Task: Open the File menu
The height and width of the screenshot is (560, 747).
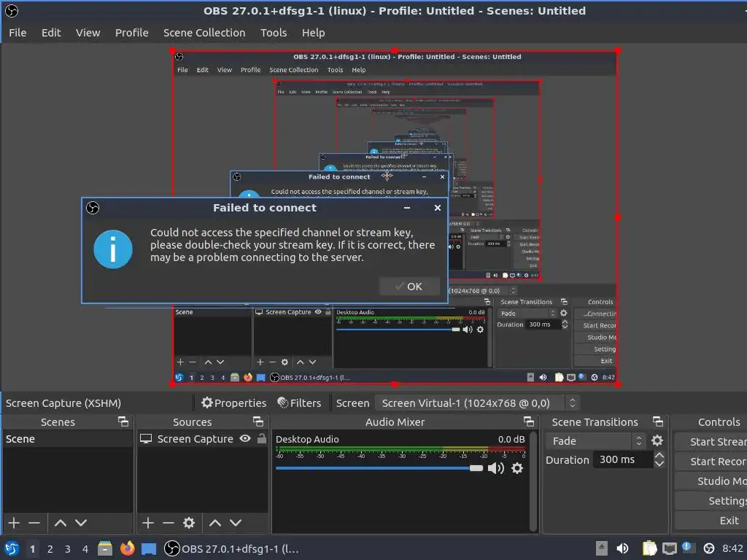Action: (x=18, y=33)
